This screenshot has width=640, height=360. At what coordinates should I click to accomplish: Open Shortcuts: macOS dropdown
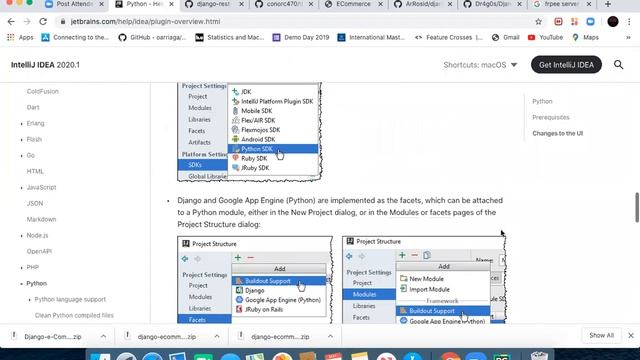tap(480, 65)
